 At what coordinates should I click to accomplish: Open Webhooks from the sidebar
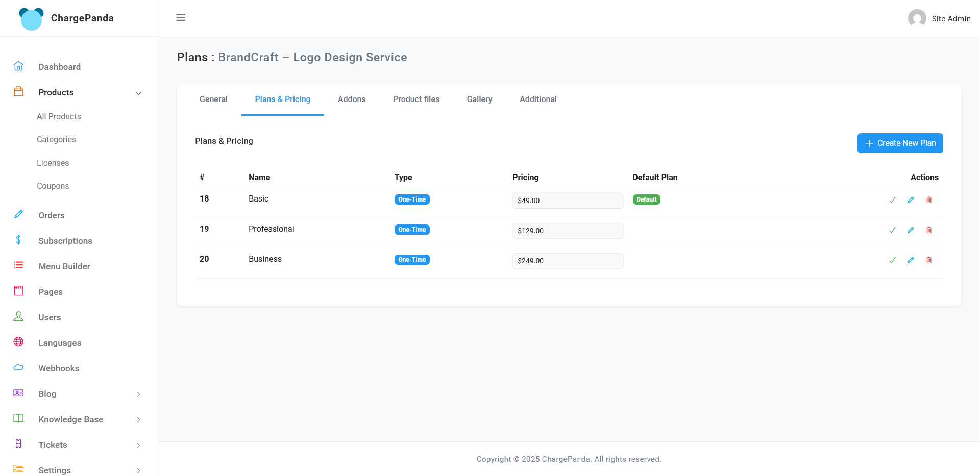[59, 368]
